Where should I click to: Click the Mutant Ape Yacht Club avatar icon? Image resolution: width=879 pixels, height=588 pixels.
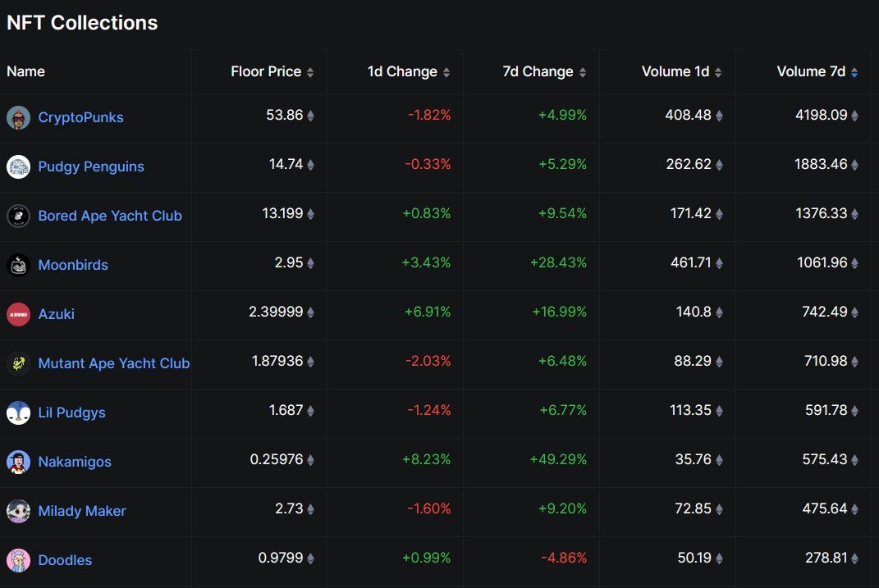click(x=18, y=362)
